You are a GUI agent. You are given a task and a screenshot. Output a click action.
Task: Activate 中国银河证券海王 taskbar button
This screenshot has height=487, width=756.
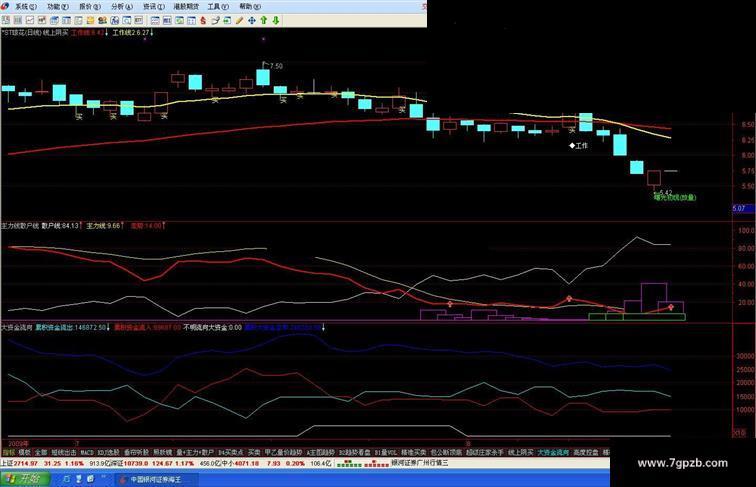155,479
